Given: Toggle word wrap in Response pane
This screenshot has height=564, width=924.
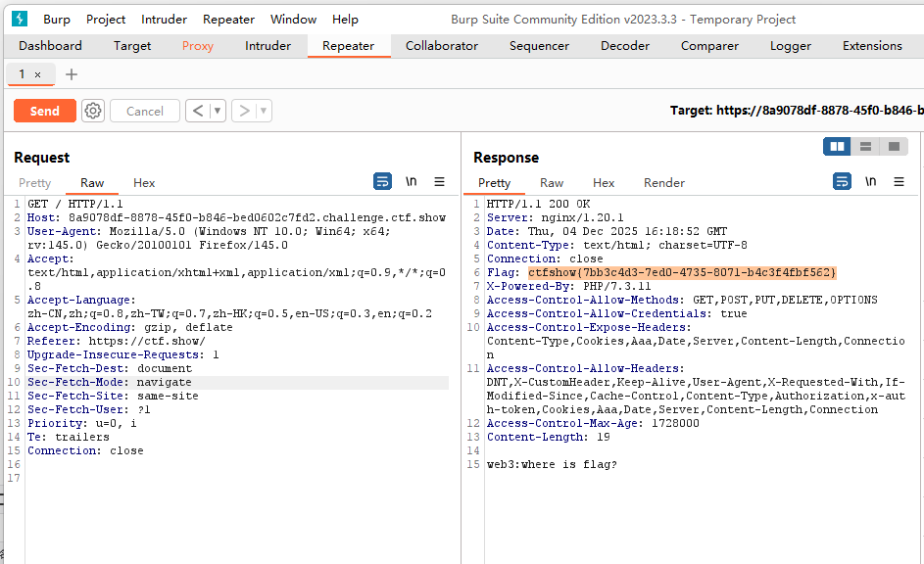Looking at the screenshot, I should tap(842, 182).
